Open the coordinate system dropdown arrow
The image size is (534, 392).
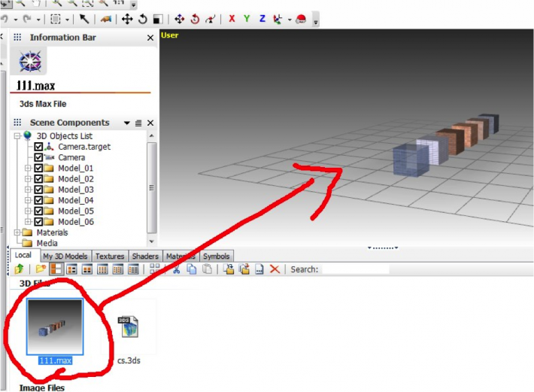point(290,20)
